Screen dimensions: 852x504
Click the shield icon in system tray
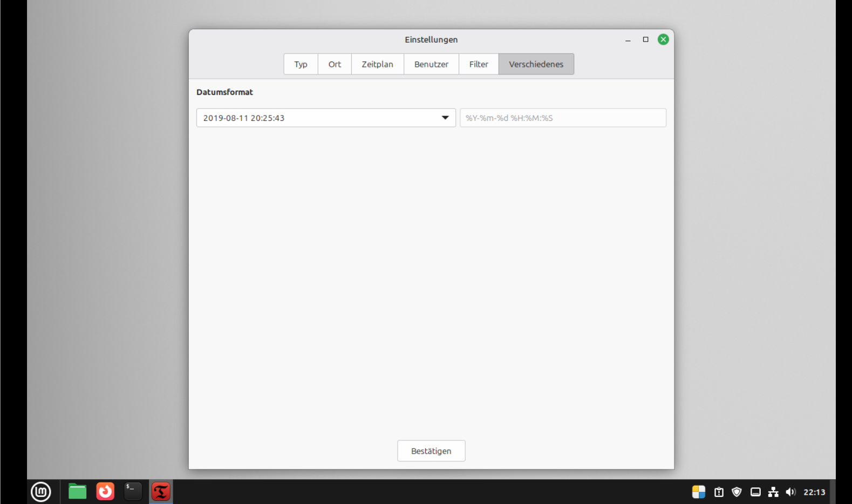click(x=737, y=492)
